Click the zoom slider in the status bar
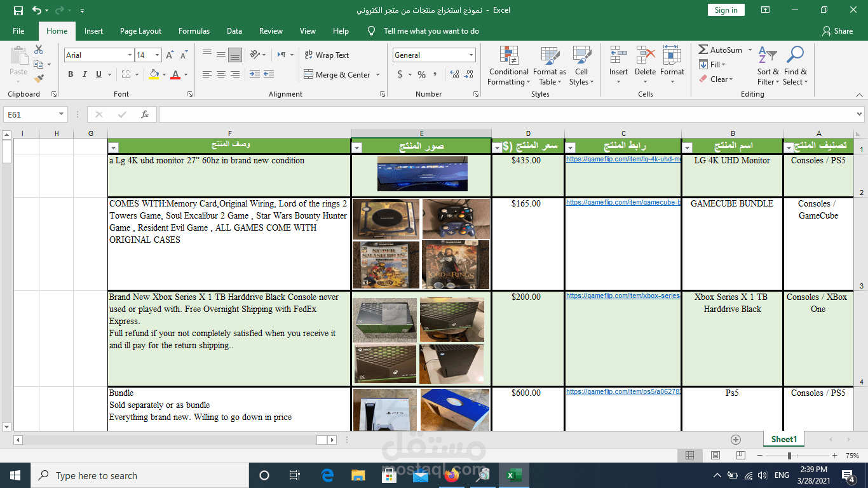This screenshot has height=488, width=868. 790,456
